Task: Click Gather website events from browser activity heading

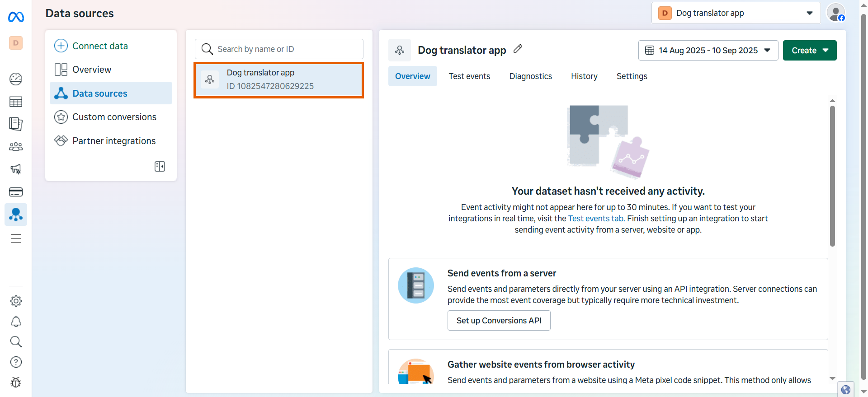Action: point(541,364)
